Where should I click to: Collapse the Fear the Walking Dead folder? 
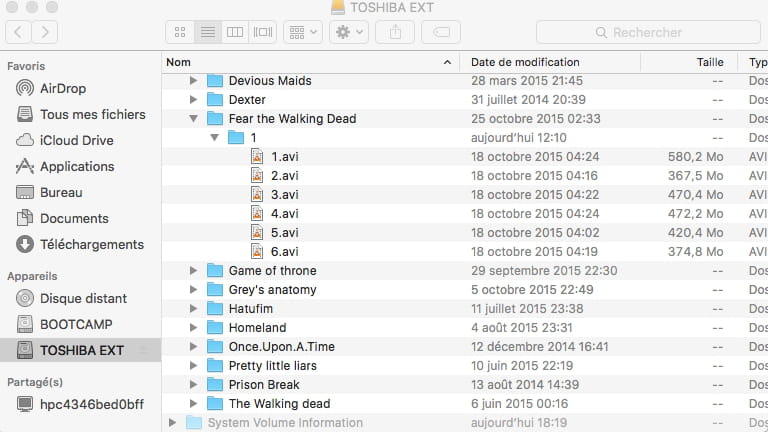click(193, 119)
